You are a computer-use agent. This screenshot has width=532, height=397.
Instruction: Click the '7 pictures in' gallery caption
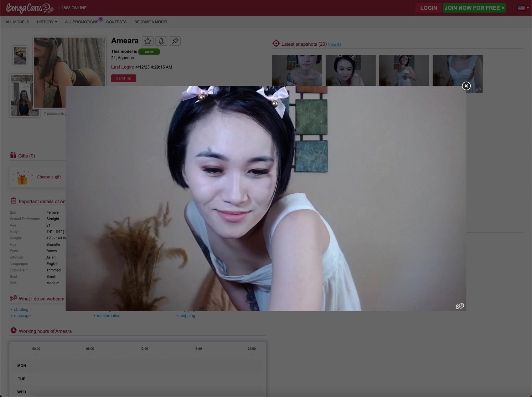(54, 114)
